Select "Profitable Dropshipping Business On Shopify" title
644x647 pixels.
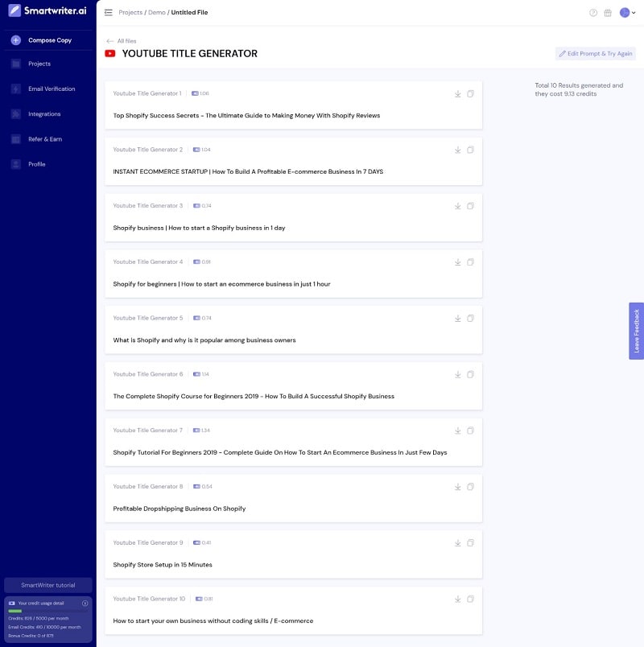(x=180, y=509)
